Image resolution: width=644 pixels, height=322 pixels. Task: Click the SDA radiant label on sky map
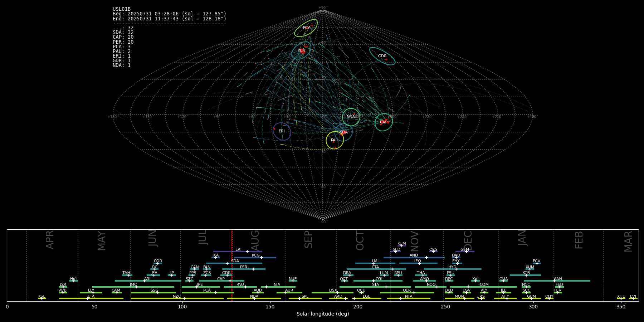point(344,132)
